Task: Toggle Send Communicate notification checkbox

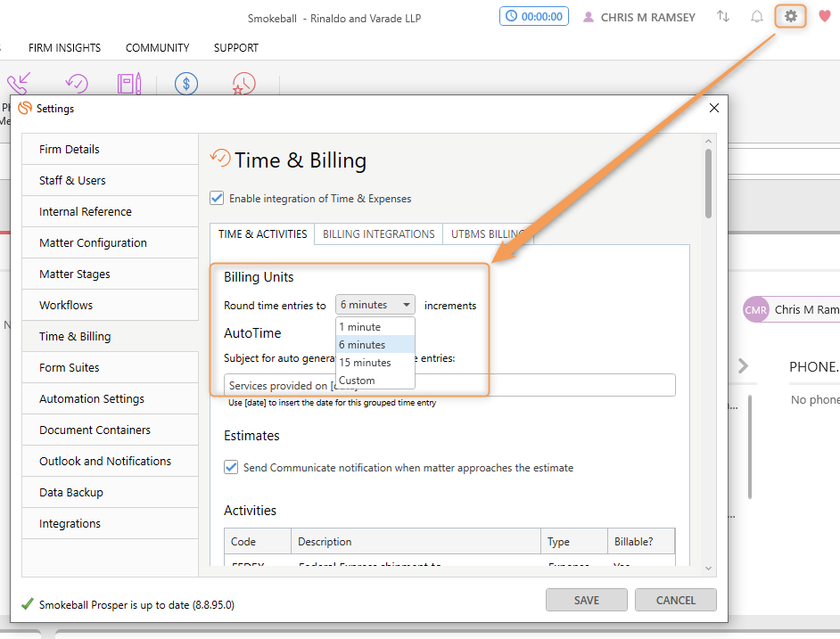Action: [x=231, y=467]
